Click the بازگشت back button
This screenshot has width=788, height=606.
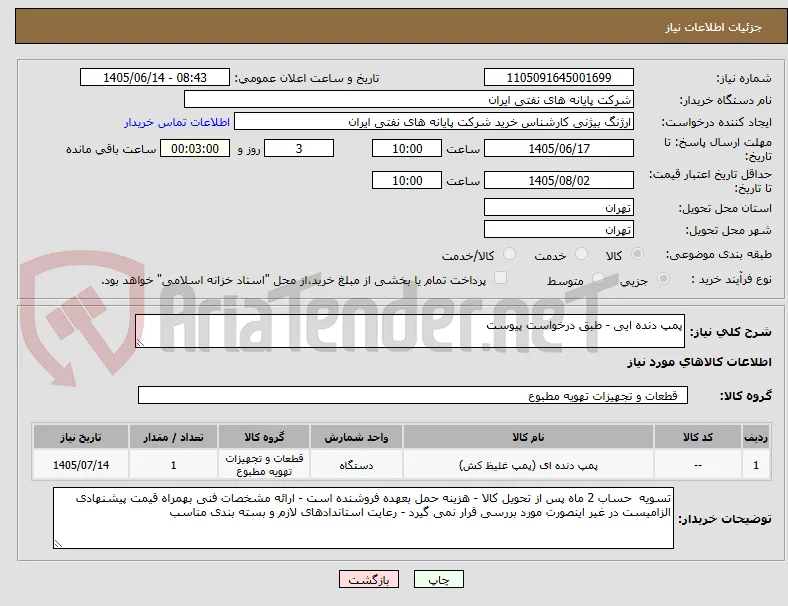point(369,579)
